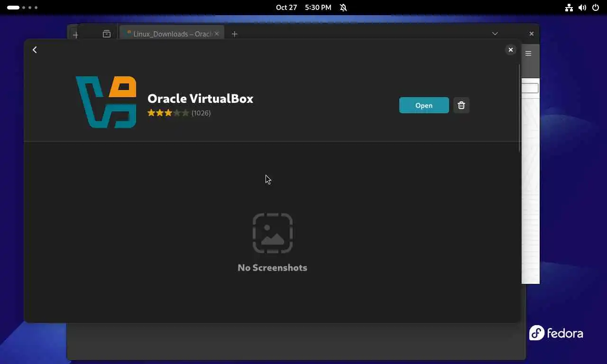The height and width of the screenshot is (364, 607).
Task: Click the browser tab overview icon
Action: [x=107, y=34]
